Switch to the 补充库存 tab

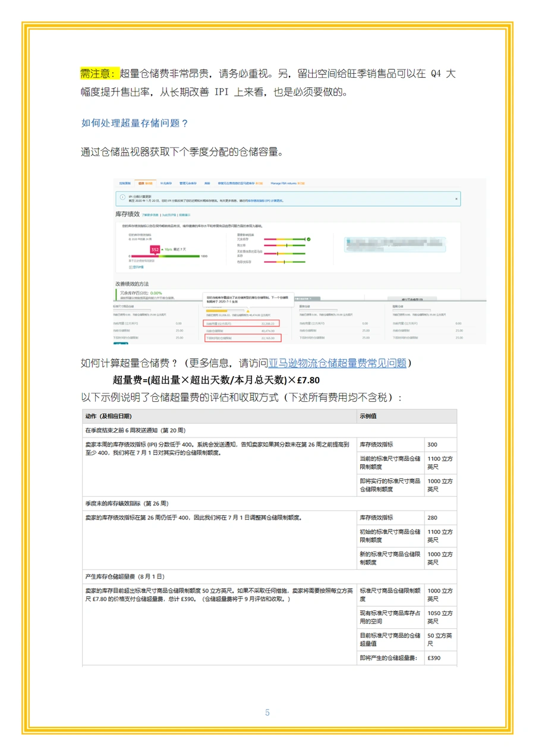click(x=165, y=183)
